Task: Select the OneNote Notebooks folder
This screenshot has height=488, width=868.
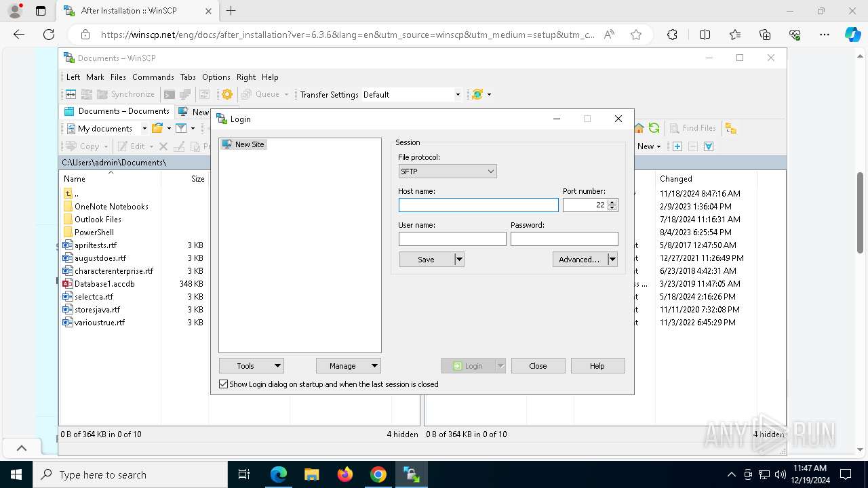Action: (x=111, y=206)
